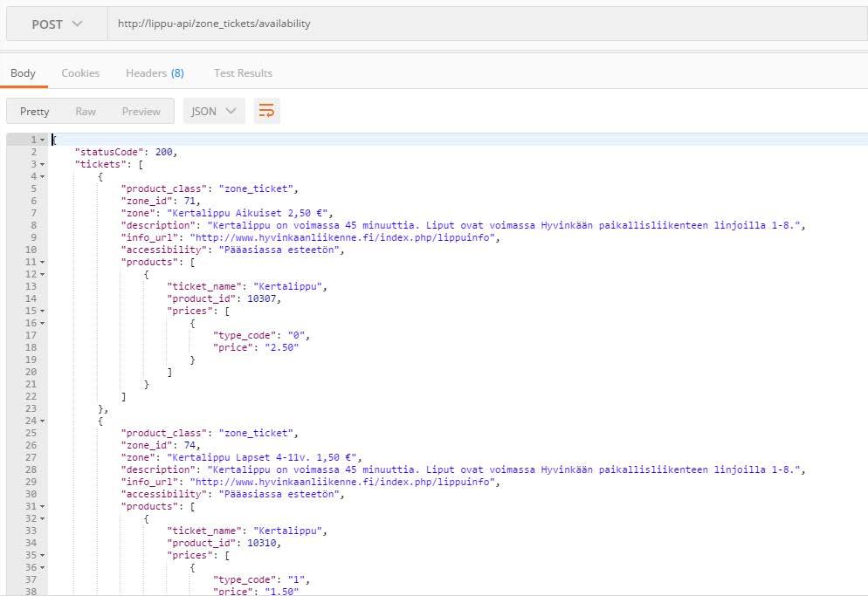868x596 pixels.
Task: Click the info_url link on line 9
Action: 342,237
